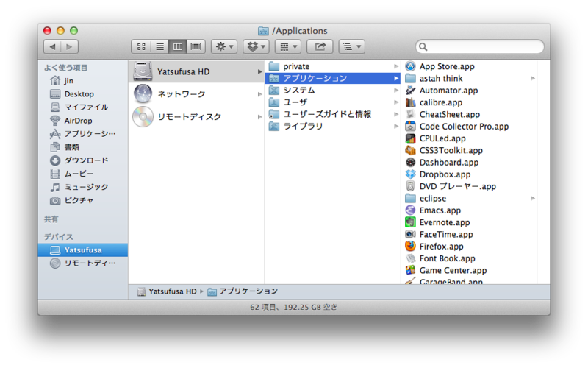Go back with the left arrow button
This screenshot has width=588, height=368.
[52, 46]
